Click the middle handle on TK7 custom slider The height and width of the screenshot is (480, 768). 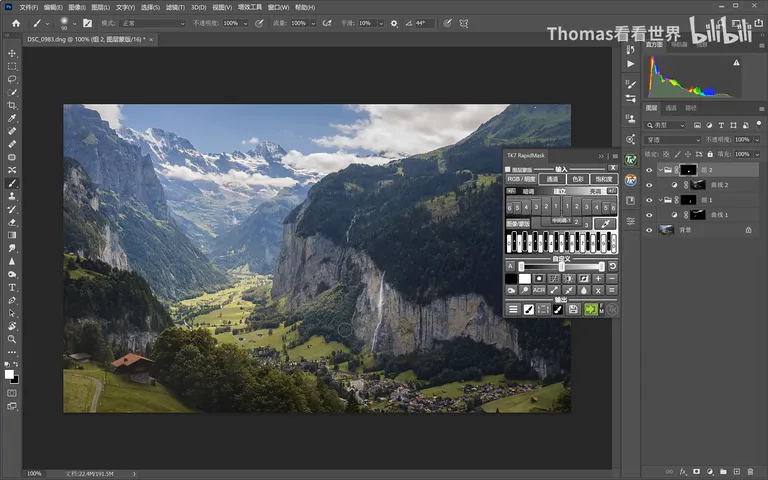tap(562, 266)
